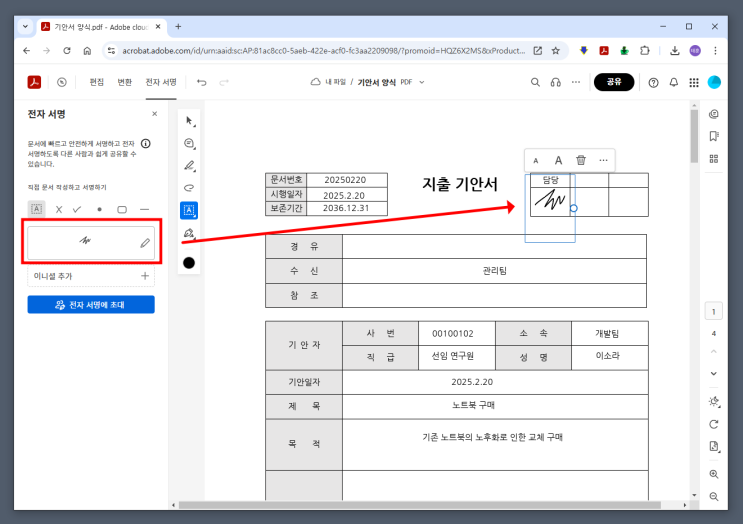This screenshot has height=524, width=743.
Task: Open the 변환 menu tab
Action: (x=125, y=82)
